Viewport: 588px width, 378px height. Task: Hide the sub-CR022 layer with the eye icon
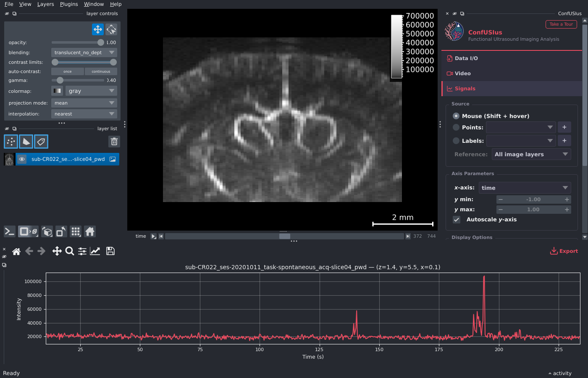(x=22, y=159)
